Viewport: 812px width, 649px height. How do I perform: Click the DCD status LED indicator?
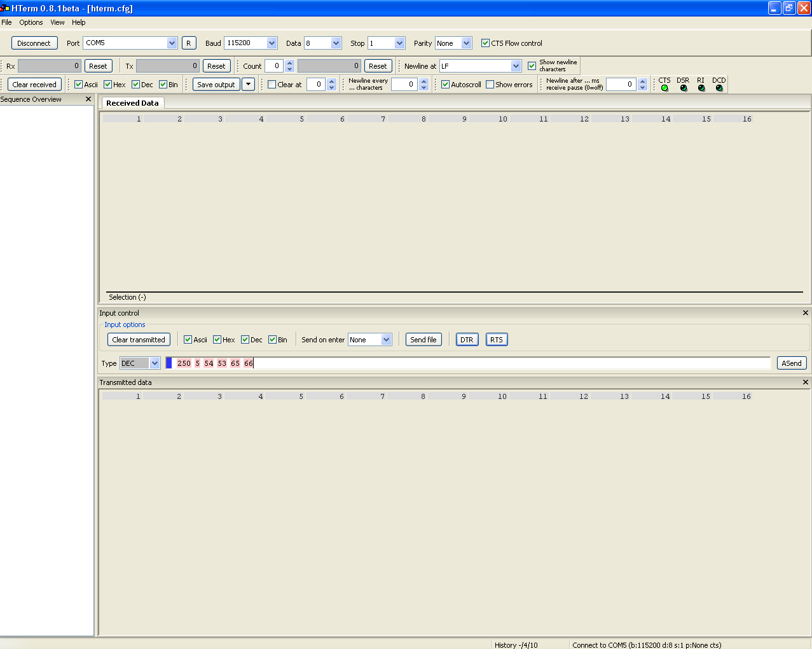tap(719, 88)
